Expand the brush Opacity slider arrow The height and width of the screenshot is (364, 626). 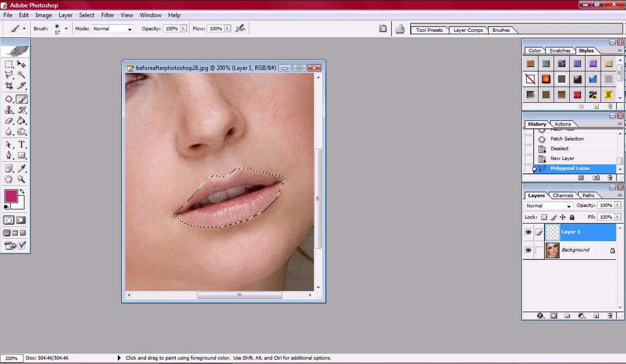coord(183,29)
